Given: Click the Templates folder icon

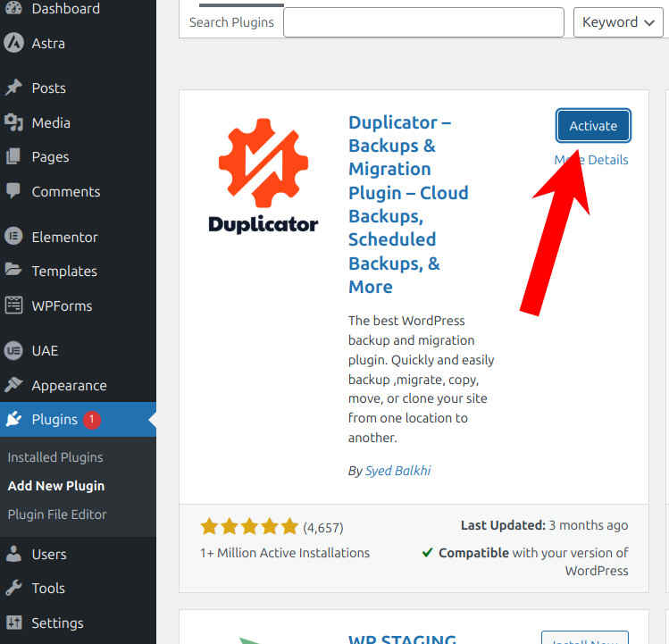Looking at the screenshot, I should click(x=13, y=270).
